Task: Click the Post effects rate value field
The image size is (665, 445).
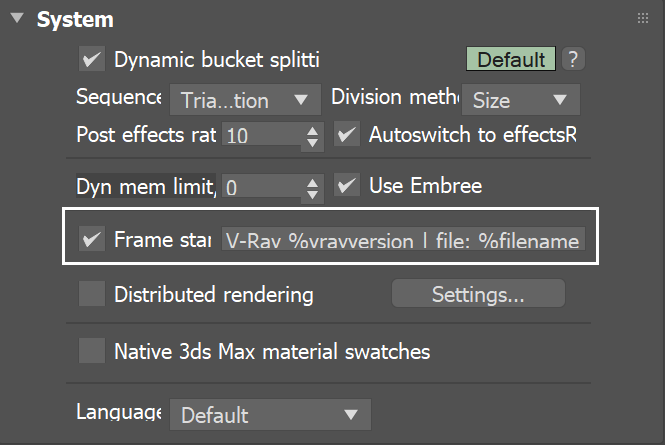Action: point(262,136)
